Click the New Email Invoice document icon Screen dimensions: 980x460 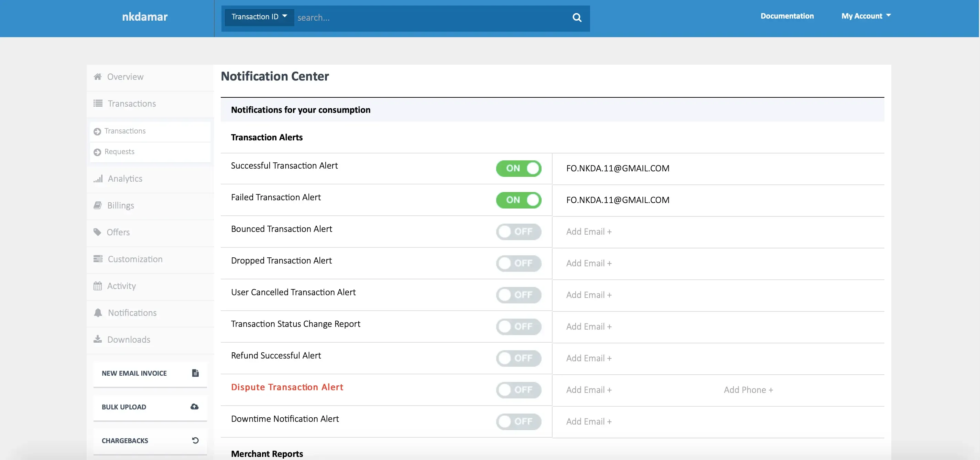[195, 373]
